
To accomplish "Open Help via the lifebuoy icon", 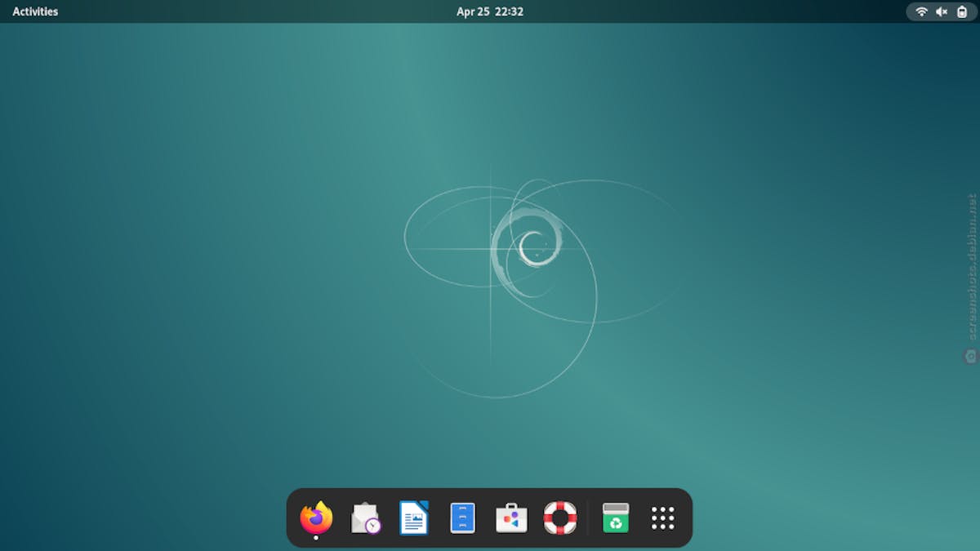I will click(560, 518).
